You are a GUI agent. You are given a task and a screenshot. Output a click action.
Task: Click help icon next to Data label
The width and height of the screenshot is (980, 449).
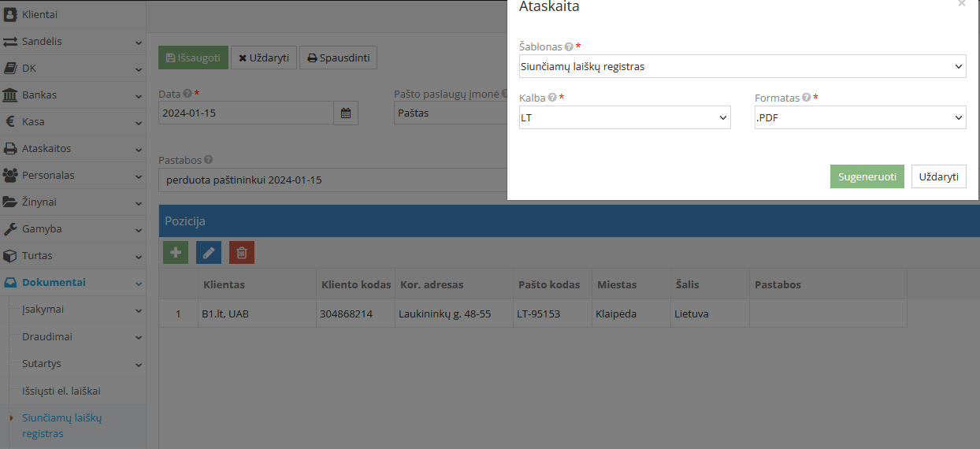click(x=187, y=95)
